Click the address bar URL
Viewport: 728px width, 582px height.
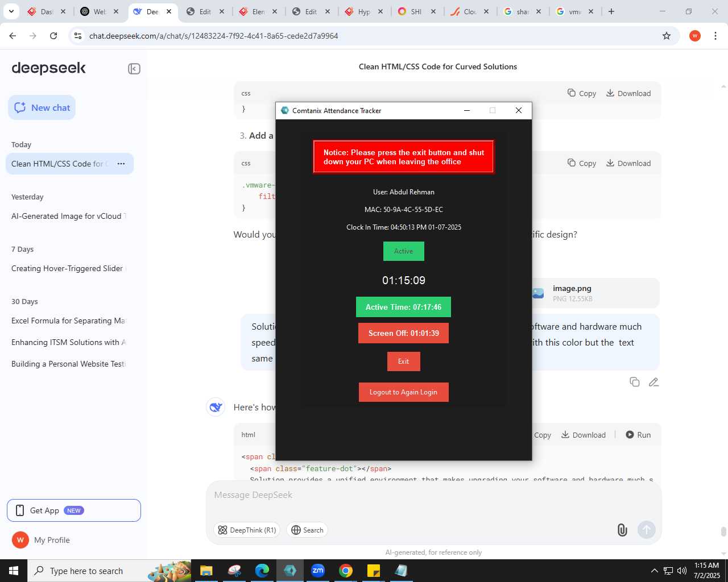pos(214,36)
